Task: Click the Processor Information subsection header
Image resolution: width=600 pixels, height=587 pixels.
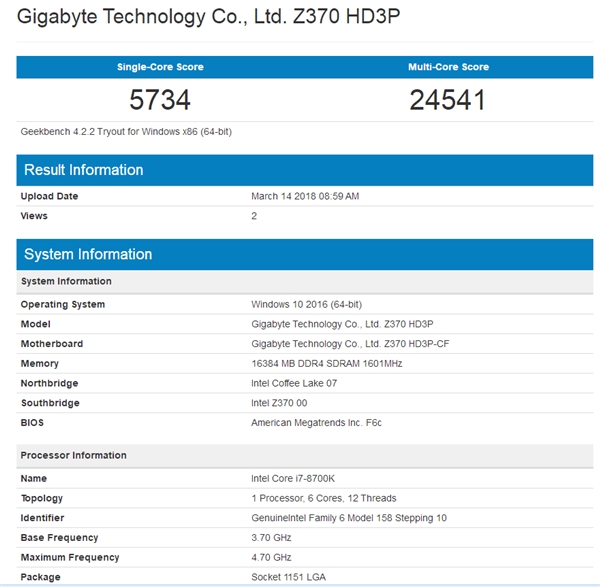Action: (73, 455)
